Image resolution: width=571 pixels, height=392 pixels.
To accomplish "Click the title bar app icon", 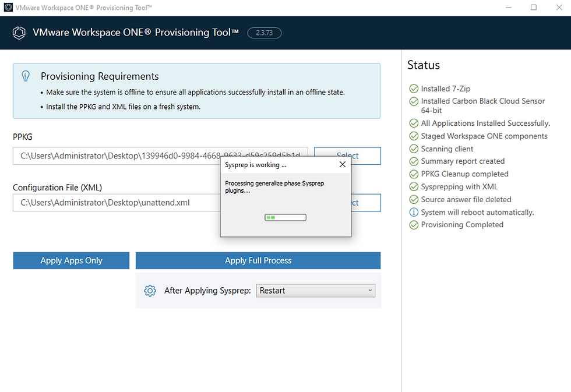I will tap(8, 7).
